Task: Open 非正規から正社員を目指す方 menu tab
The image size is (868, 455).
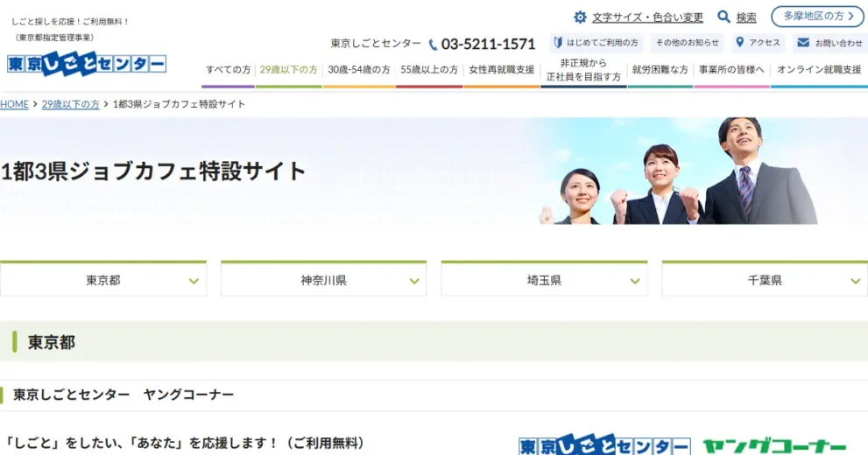Action: click(583, 70)
